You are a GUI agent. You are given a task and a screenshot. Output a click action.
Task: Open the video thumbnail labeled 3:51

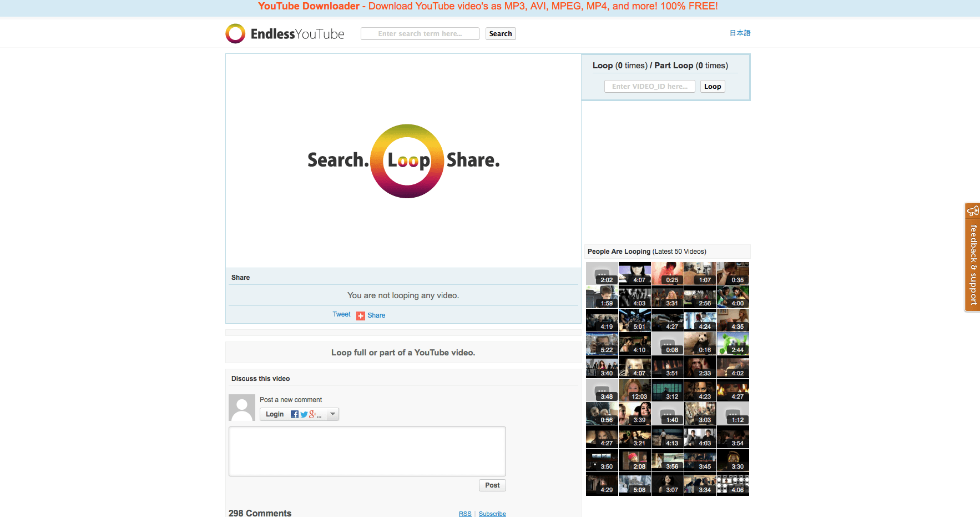click(668, 367)
